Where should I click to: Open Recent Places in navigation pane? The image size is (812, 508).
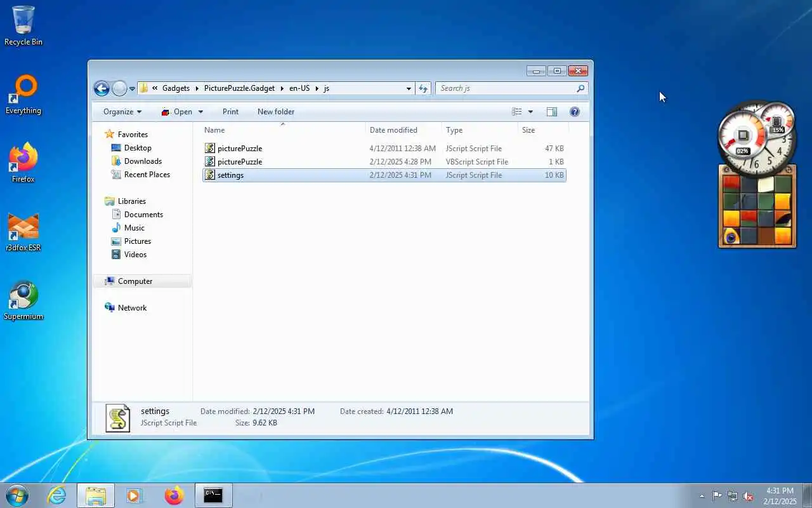coord(147,174)
